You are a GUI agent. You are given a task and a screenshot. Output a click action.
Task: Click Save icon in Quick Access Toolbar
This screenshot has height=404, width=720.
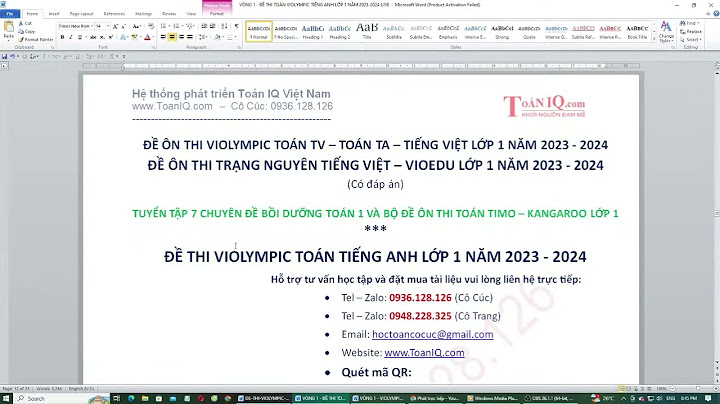pyautogui.click(x=4, y=56)
